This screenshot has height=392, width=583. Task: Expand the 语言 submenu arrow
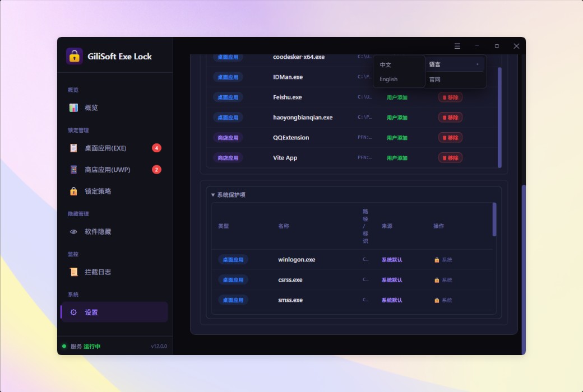point(478,64)
